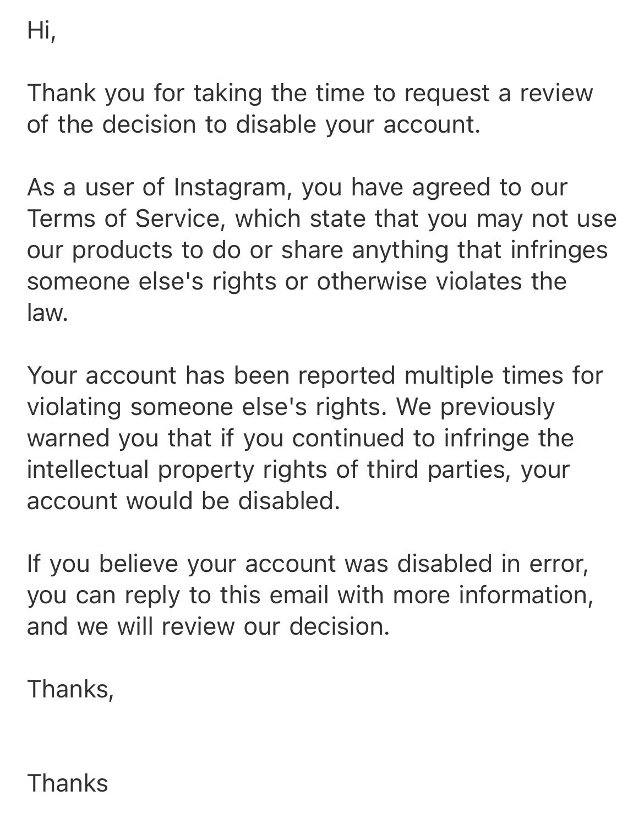Click the word 'infringes' in paragraph
This screenshot has height=829, width=644.
[559, 250]
